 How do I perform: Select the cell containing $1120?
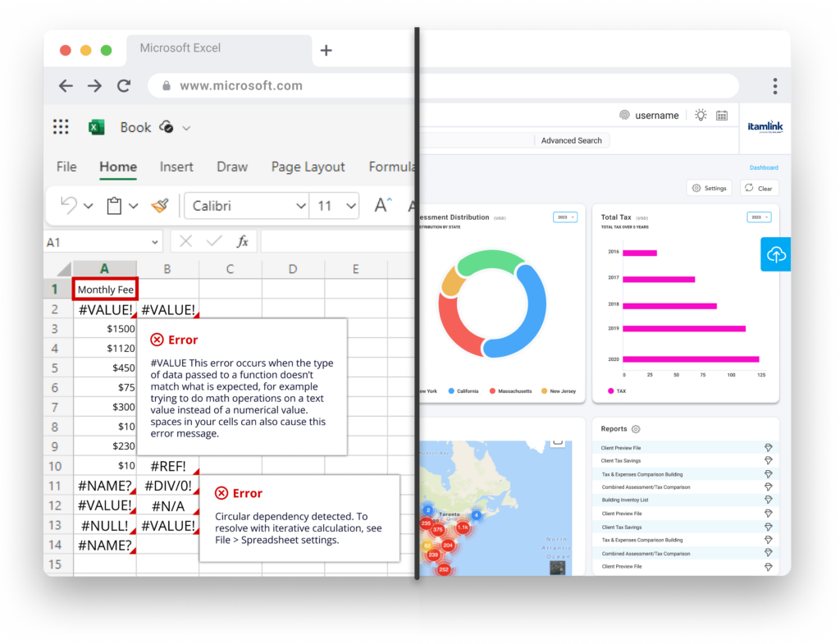(x=105, y=349)
